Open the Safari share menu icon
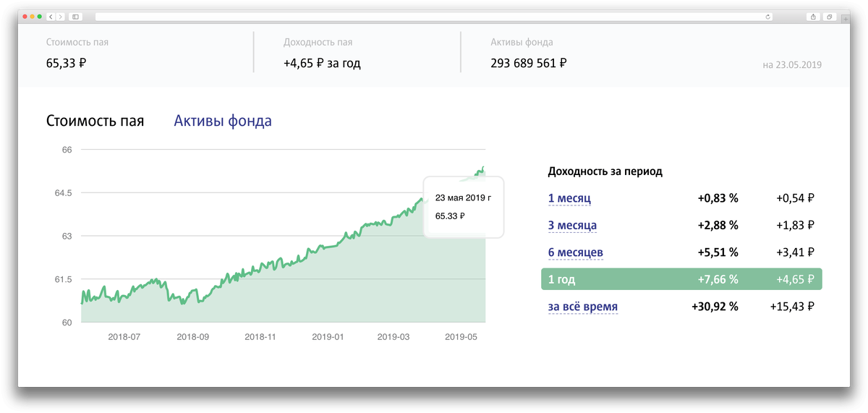 813,16
